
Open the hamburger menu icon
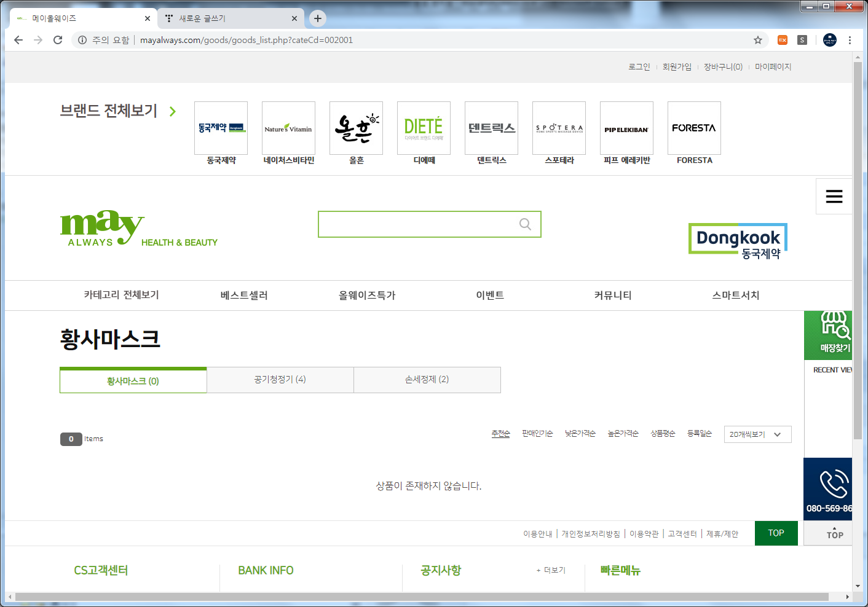[x=834, y=197]
